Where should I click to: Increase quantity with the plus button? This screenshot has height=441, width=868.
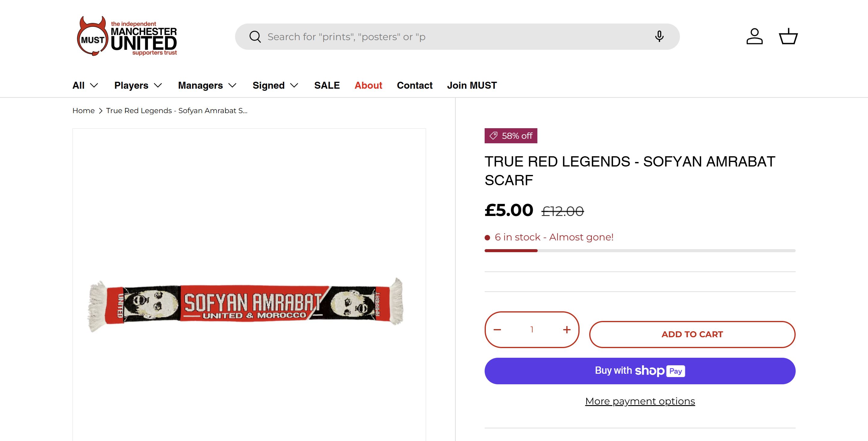(x=567, y=330)
